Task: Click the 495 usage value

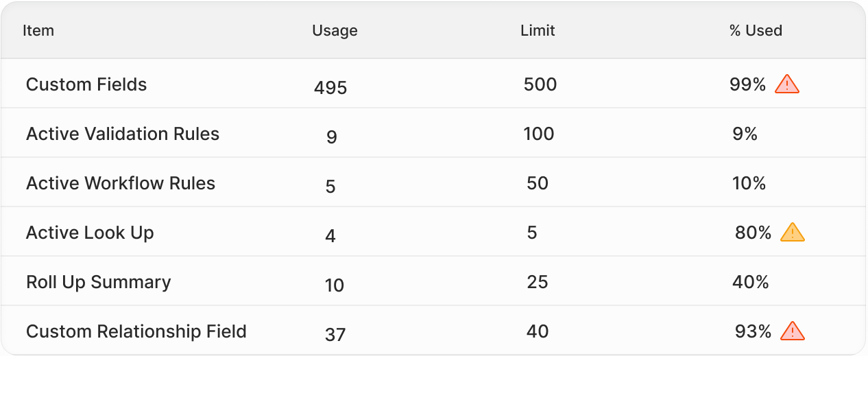Action: [330, 88]
